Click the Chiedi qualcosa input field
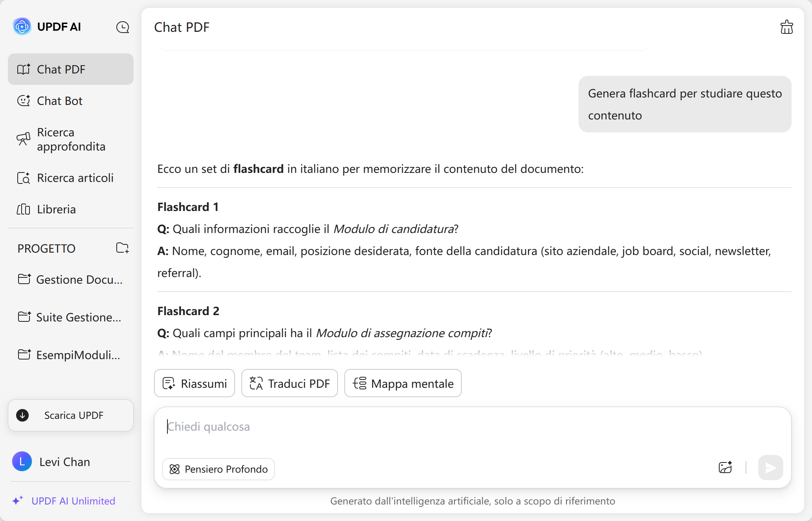The image size is (812, 521). pos(393,427)
